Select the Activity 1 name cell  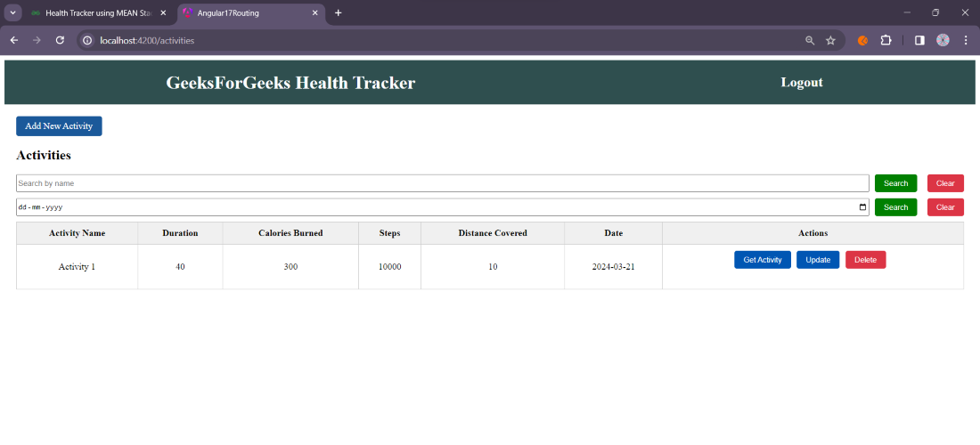(x=77, y=267)
